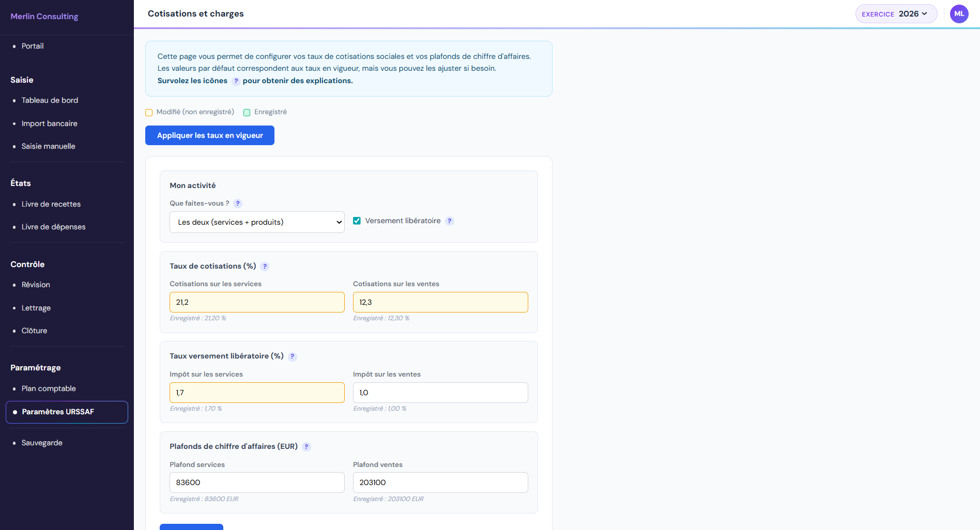Screen dimensions: 980x530
Task: Click help icon for Plafonds de chiffre d'affaires
Action: [x=307, y=447]
